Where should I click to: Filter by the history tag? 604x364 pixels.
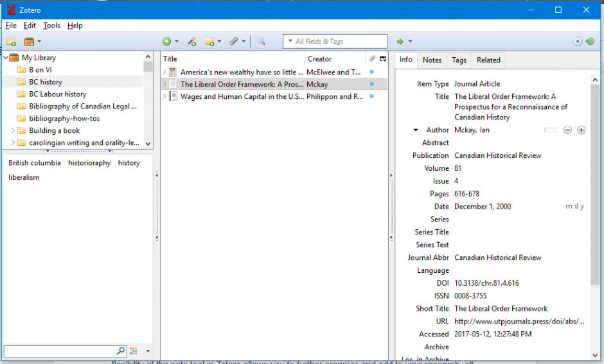[129, 163]
